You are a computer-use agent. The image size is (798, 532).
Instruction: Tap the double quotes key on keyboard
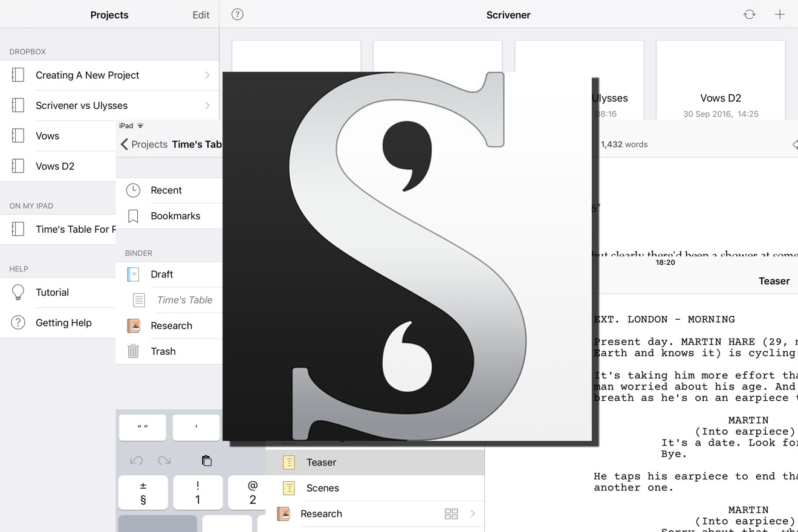(x=143, y=427)
